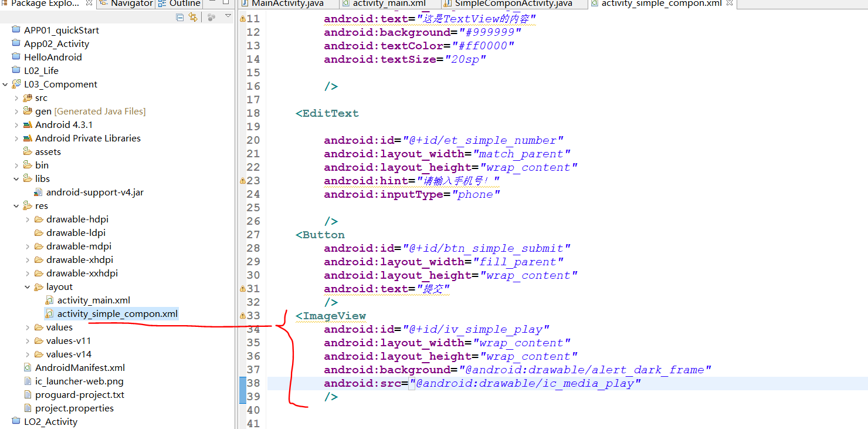Expand the gen folder arrow

(16, 111)
